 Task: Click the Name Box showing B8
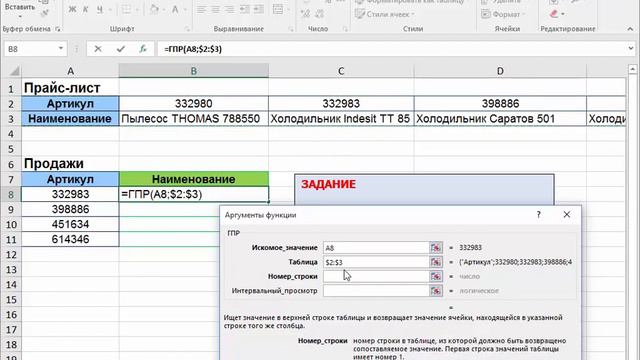[30, 49]
